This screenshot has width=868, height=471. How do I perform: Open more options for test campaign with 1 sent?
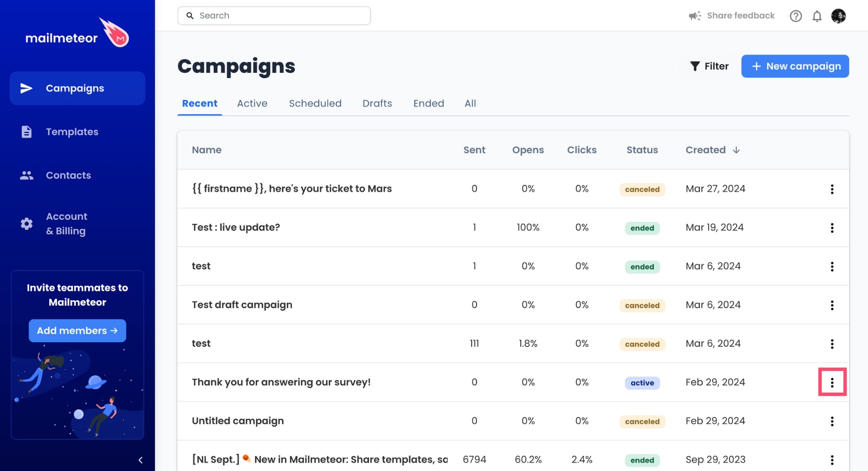[x=832, y=266]
